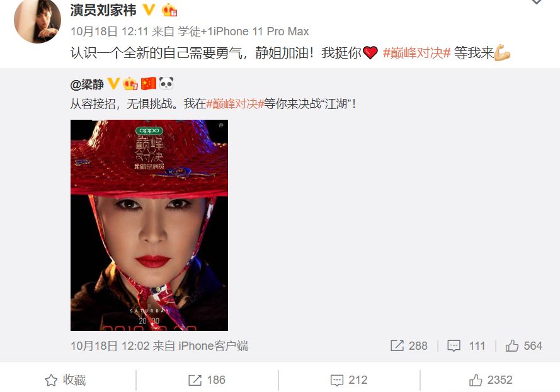Toggle 收藏 favorite star
The image size is (560, 392).
(x=66, y=380)
